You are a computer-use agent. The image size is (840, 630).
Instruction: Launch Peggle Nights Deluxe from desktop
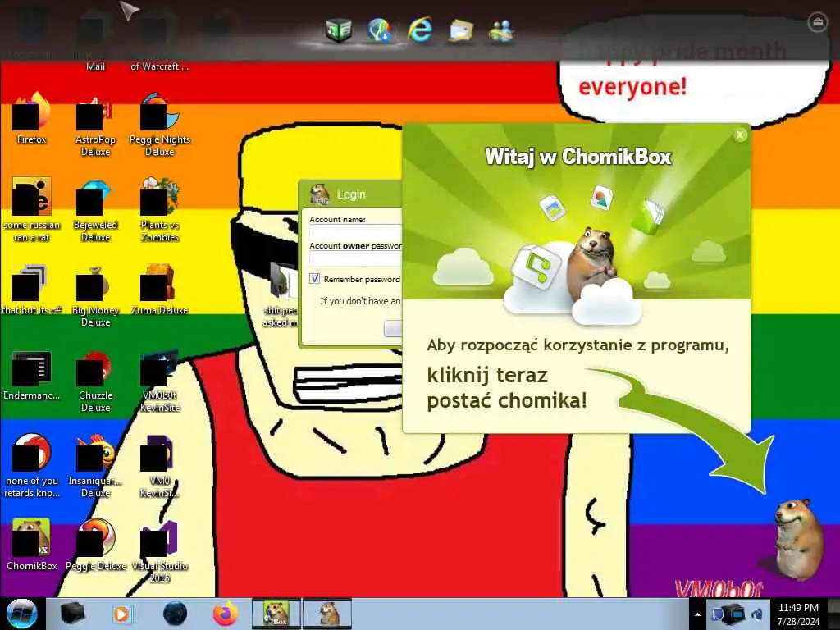(x=160, y=125)
